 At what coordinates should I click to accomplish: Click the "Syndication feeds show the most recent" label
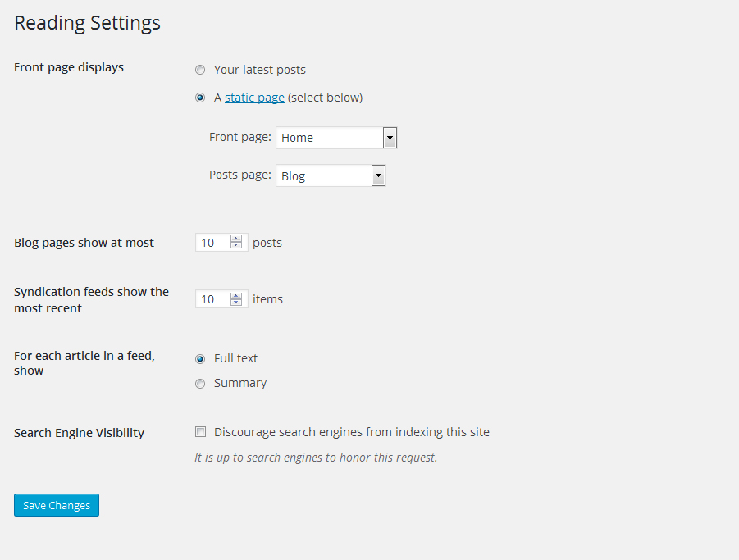click(91, 300)
